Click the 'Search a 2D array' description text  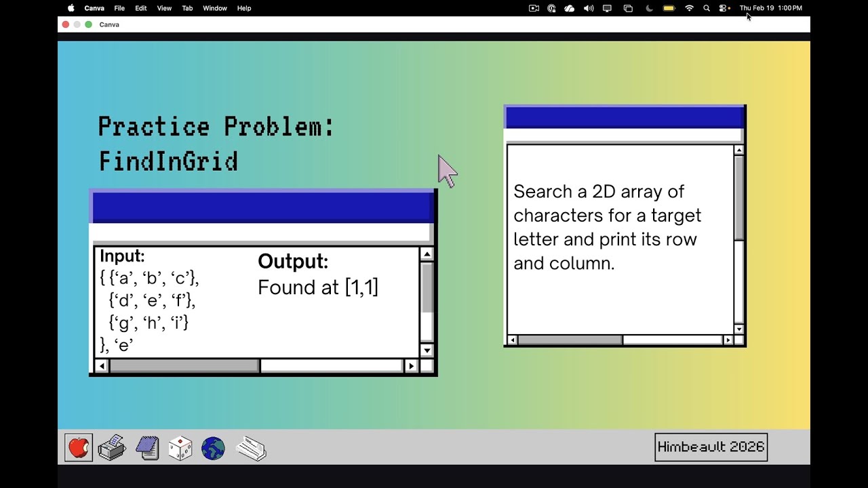(607, 227)
